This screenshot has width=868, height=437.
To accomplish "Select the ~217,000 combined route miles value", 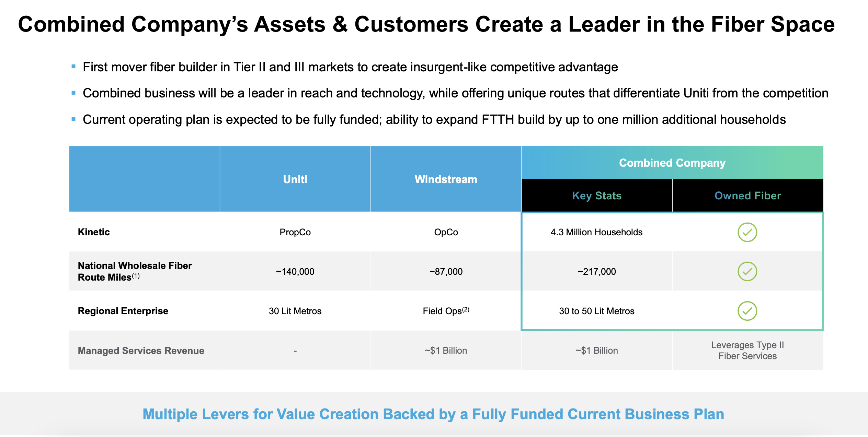I will (597, 272).
